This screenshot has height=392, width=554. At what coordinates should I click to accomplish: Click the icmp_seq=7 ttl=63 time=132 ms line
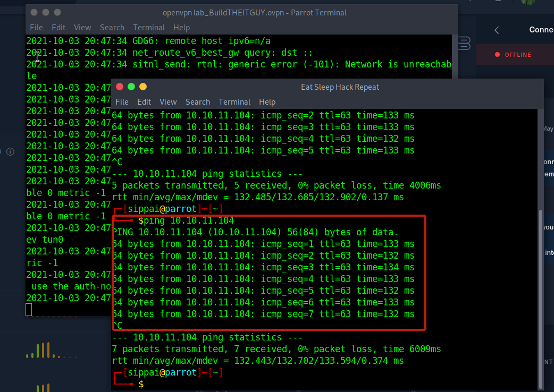pyautogui.click(x=263, y=314)
